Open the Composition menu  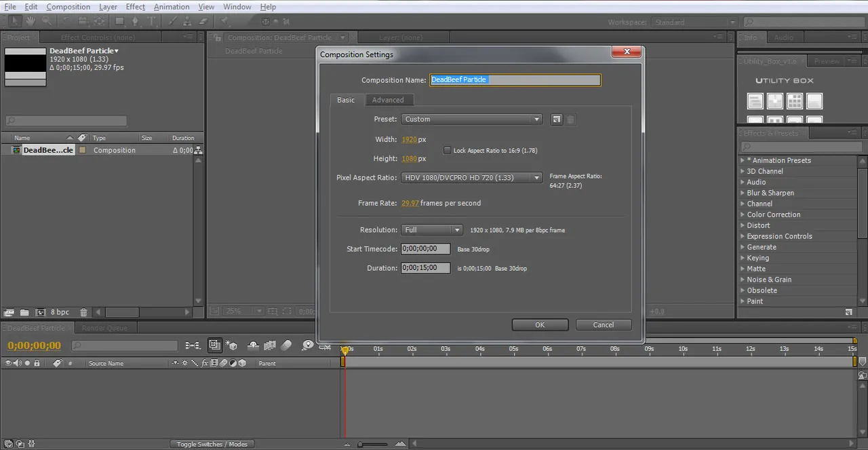(68, 7)
